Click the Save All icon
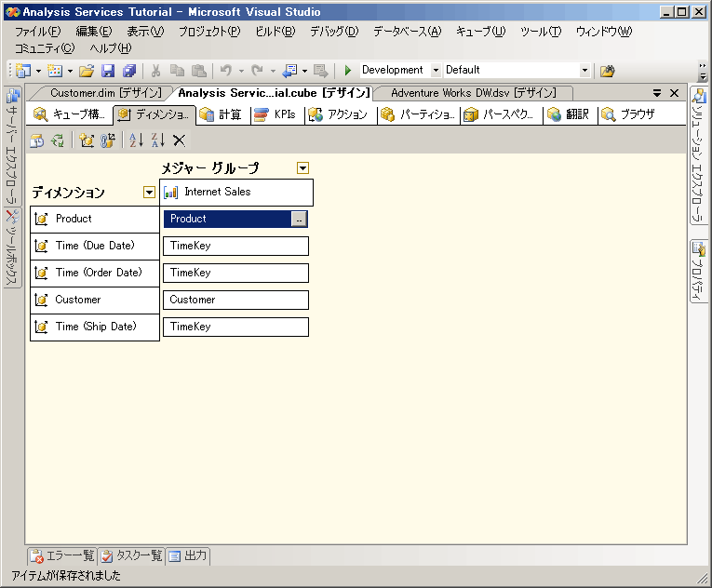 point(129,71)
